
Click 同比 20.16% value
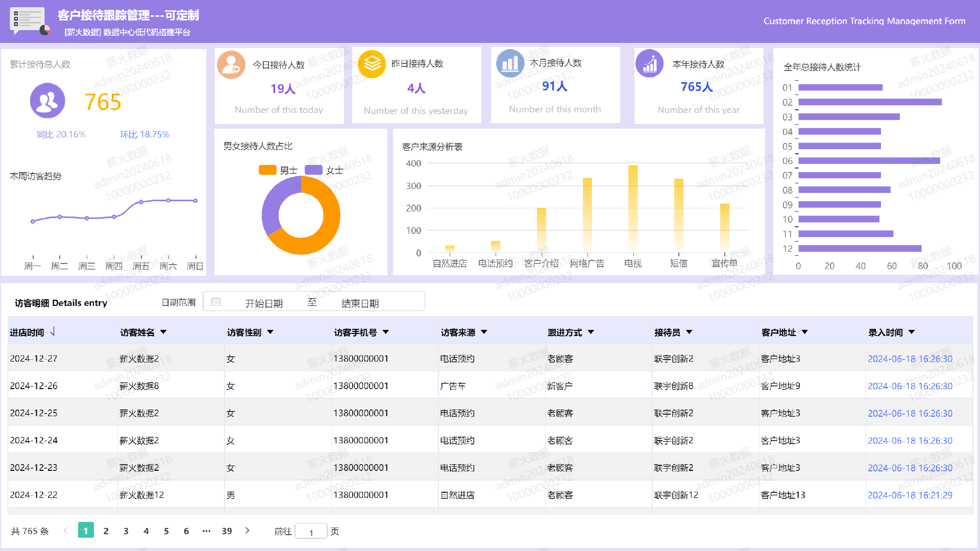61,134
